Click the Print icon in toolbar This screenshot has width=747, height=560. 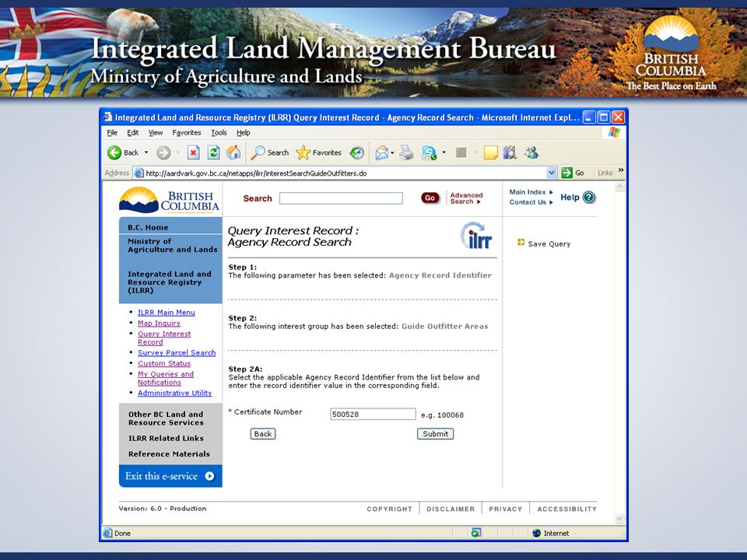pyautogui.click(x=406, y=152)
